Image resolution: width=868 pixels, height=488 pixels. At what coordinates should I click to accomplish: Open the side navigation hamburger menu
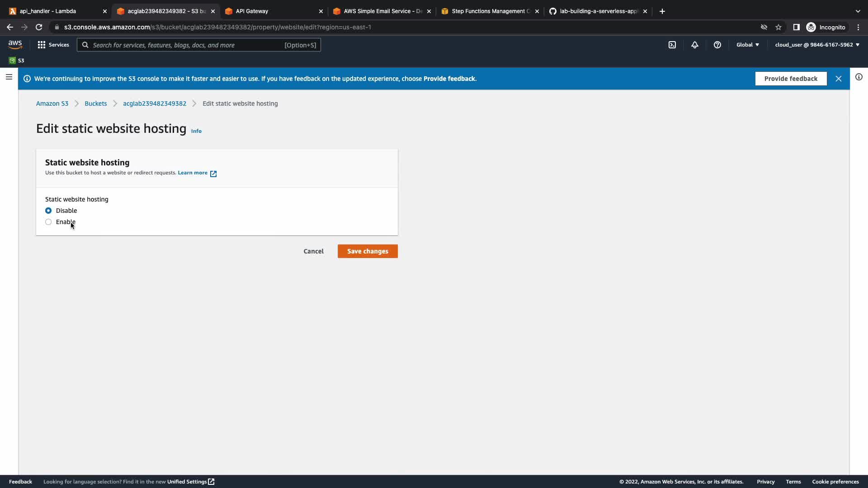coord(9,77)
